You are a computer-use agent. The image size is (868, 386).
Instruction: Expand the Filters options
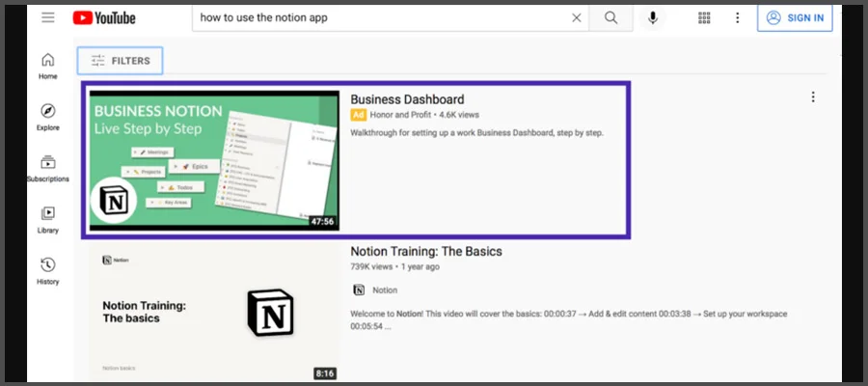[121, 61]
